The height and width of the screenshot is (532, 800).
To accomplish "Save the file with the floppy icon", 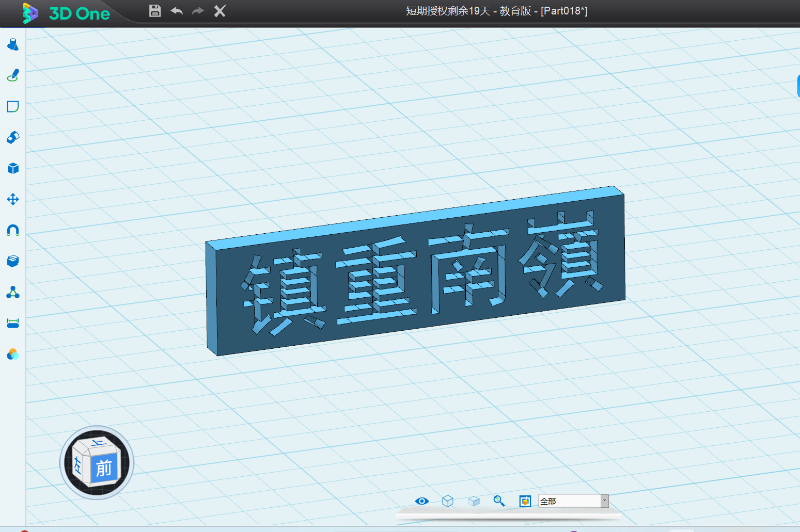I will tap(155, 11).
